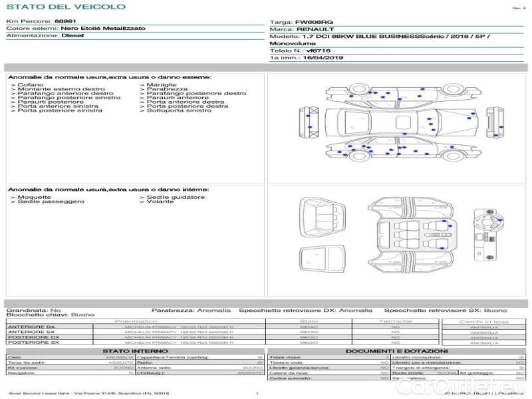Screen dimensions: 532x399
Task: Select the POSTERIORE DX tyre row label
Action: coord(34,338)
